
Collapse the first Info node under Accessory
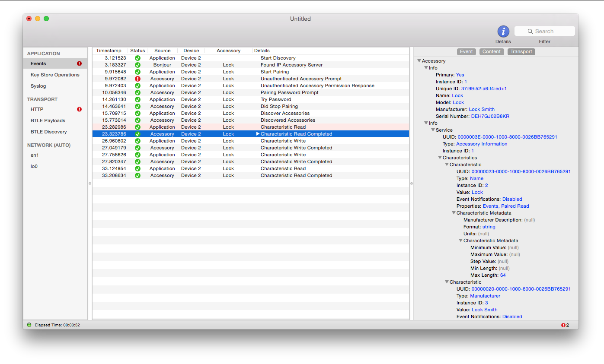coord(426,68)
